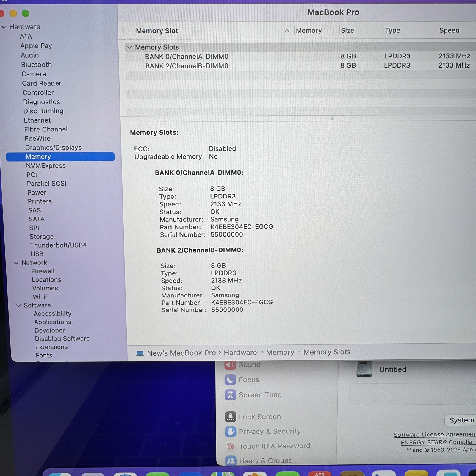Screen dimensions: 476x476
Task: Select USB in the sidebar
Action: click(37, 254)
